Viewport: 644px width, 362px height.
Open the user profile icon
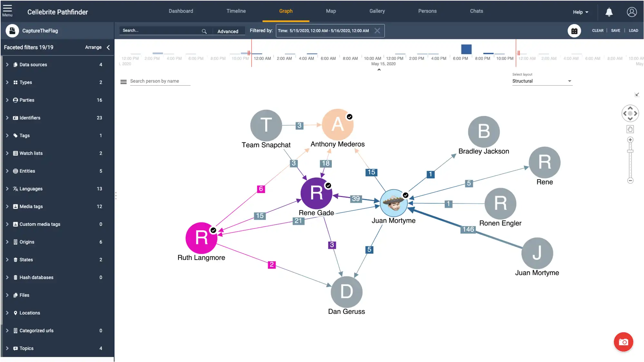(x=631, y=12)
